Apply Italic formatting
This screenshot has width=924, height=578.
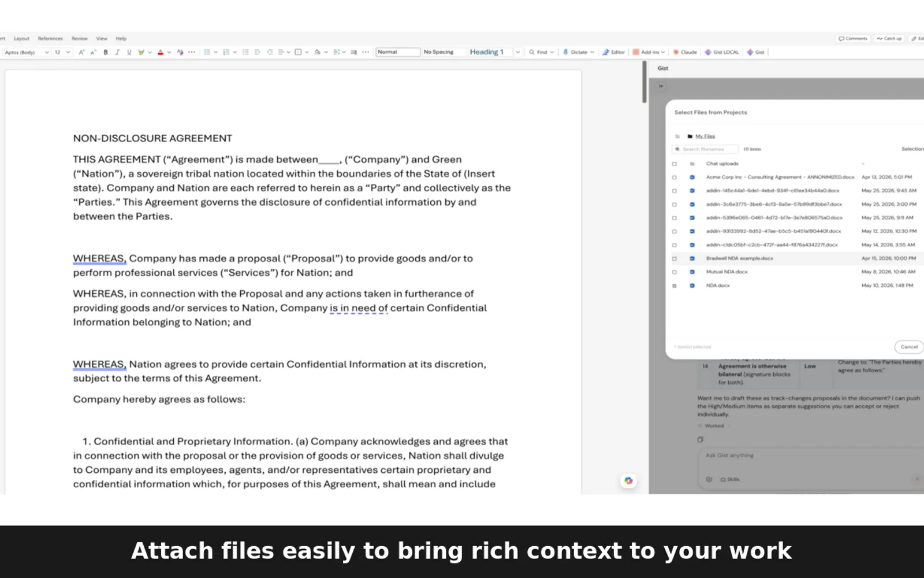pos(117,52)
